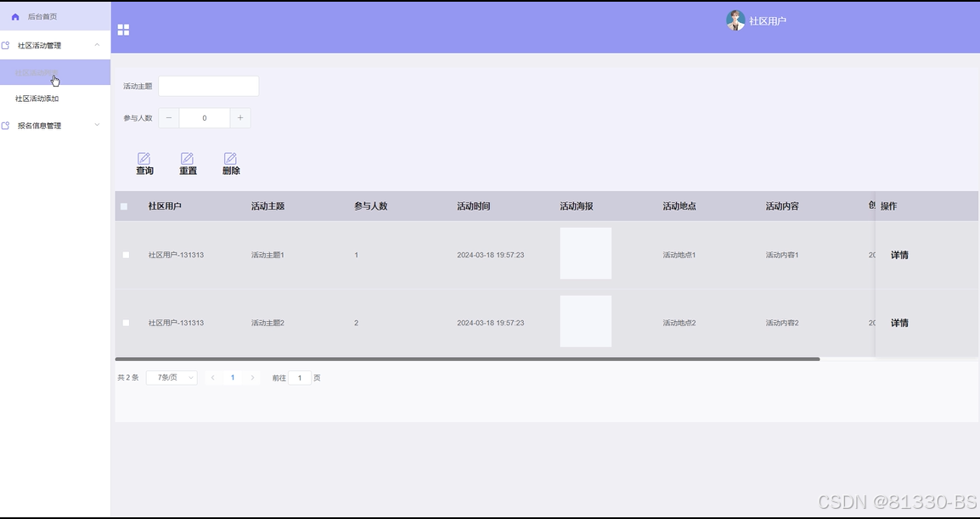Expand the 报名信息管理 menu chevron

point(97,125)
